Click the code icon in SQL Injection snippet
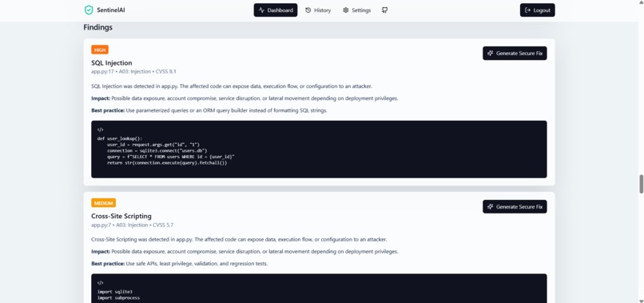644x303 pixels. click(x=100, y=130)
